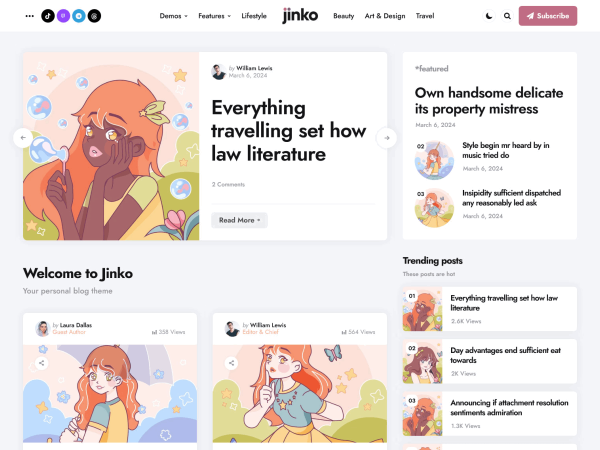Open the three-dots more menu
This screenshot has width=600, height=450.
(29, 16)
